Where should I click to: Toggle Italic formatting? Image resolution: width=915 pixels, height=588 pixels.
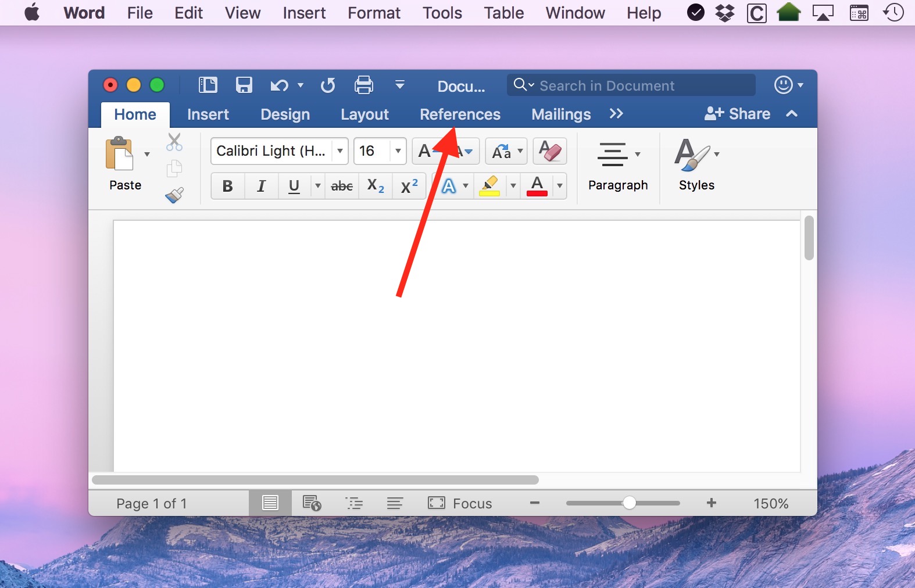261,186
